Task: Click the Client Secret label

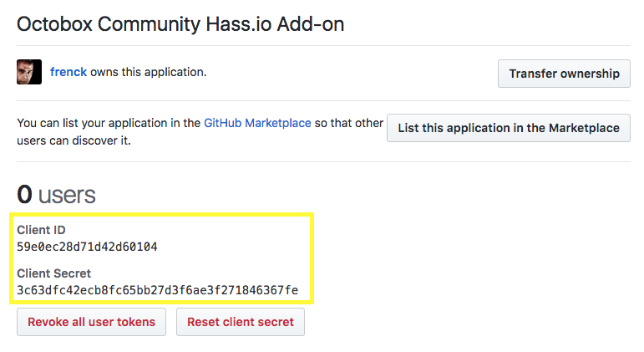Action: 53,273
